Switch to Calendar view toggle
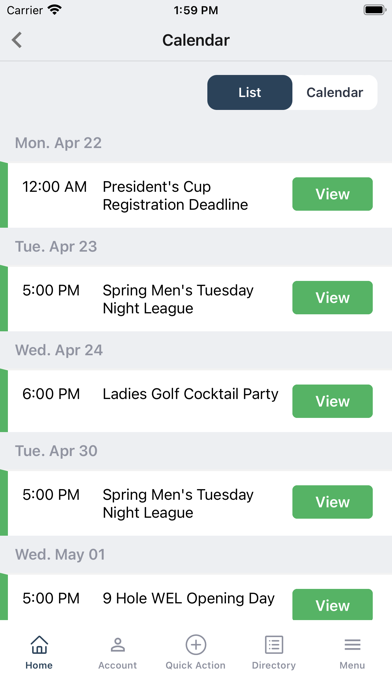The image size is (392, 696). (x=335, y=92)
